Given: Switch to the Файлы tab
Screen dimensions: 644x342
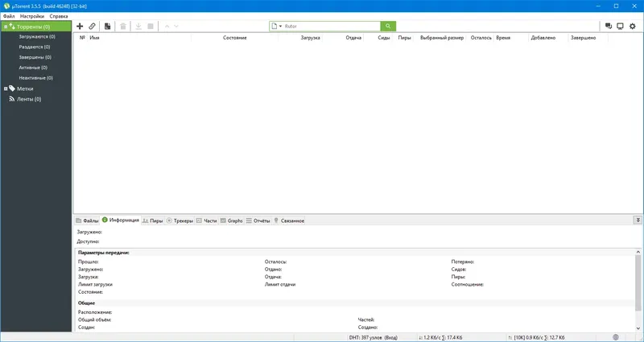Looking at the screenshot, I should tap(87, 220).
